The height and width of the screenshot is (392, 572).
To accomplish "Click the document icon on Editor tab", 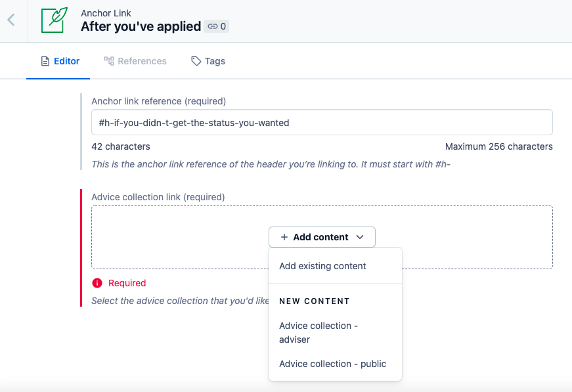I will [x=45, y=61].
